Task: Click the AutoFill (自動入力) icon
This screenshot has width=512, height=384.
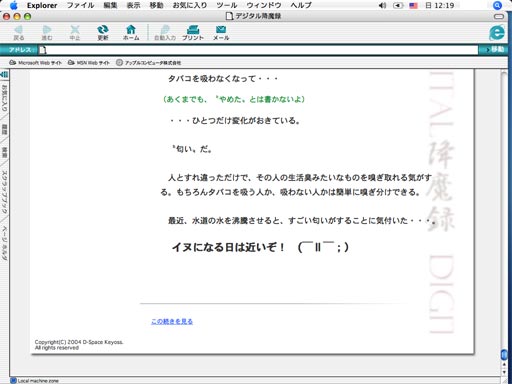Action: point(165,30)
